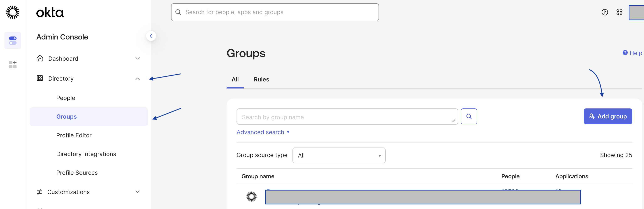
Task: Switch to the Rules tab
Action: coord(261,80)
